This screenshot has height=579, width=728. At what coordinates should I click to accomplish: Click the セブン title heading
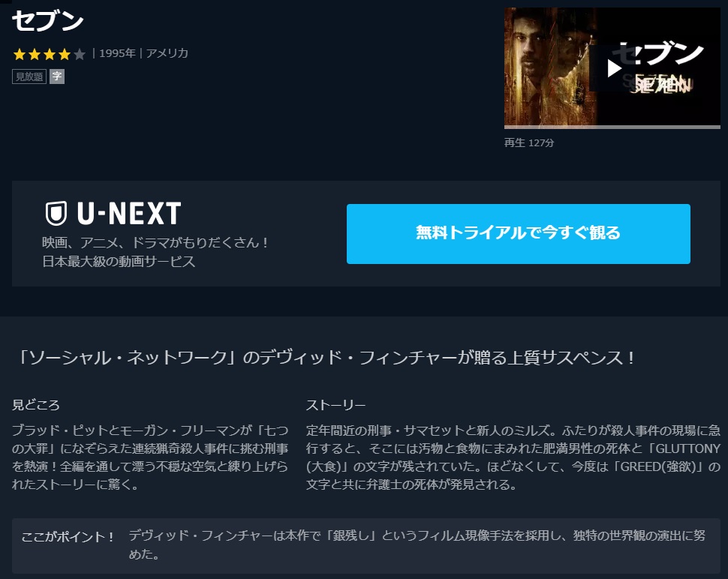click(x=47, y=21)
